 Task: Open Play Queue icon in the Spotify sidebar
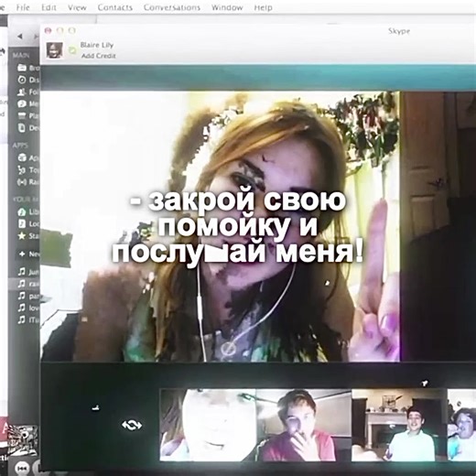[x=22, y=115]
